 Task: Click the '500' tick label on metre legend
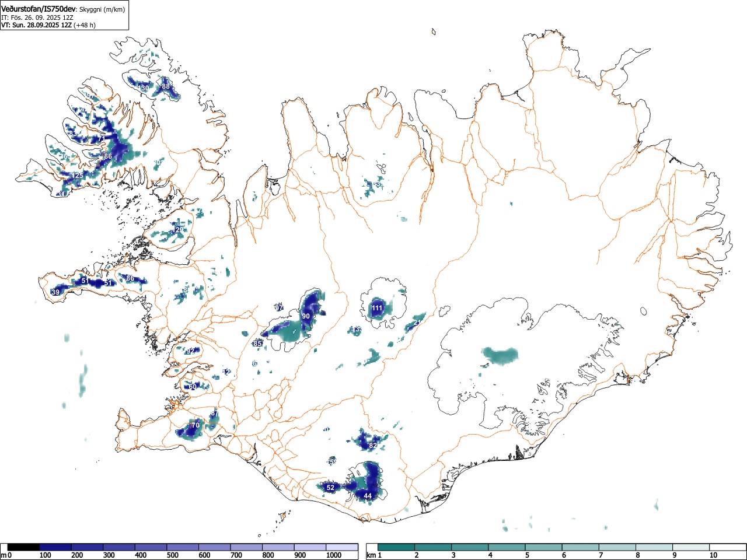coord(172,555)
